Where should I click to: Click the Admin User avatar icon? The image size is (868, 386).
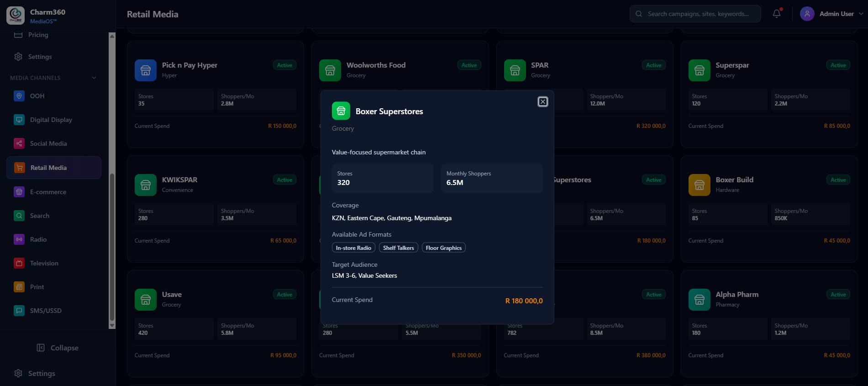tap(807, 14)
